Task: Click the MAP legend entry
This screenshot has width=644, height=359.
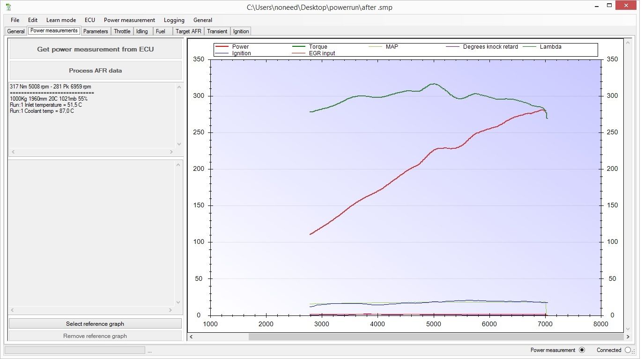Action: [384, 47]
